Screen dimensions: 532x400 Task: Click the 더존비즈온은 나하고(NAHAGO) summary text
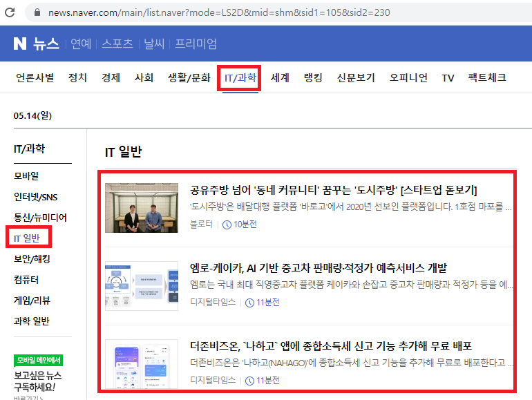351,362
